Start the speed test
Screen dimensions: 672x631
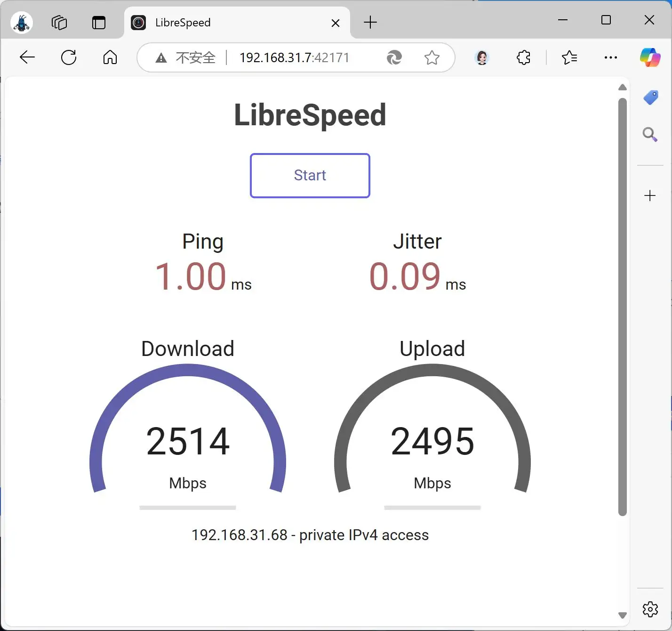(310, 175)
